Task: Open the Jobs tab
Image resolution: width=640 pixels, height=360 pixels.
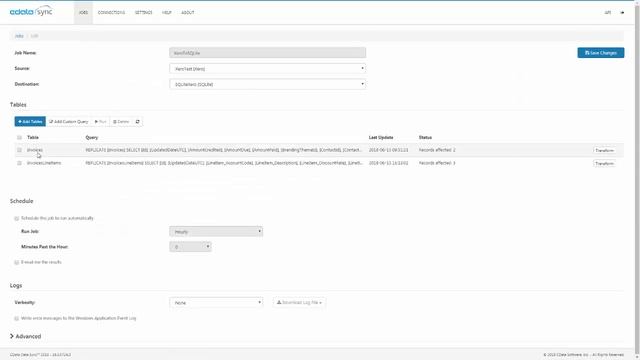Action: coord(83,13)
